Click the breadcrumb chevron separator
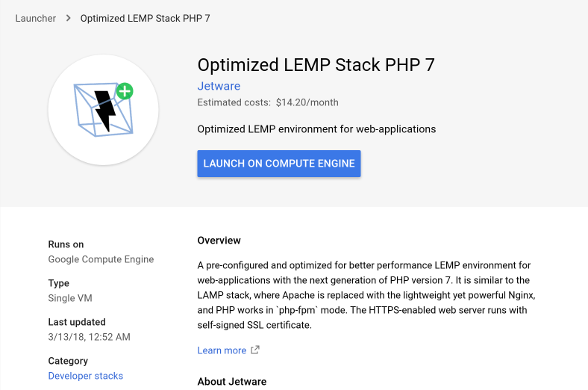 (69, 18)
